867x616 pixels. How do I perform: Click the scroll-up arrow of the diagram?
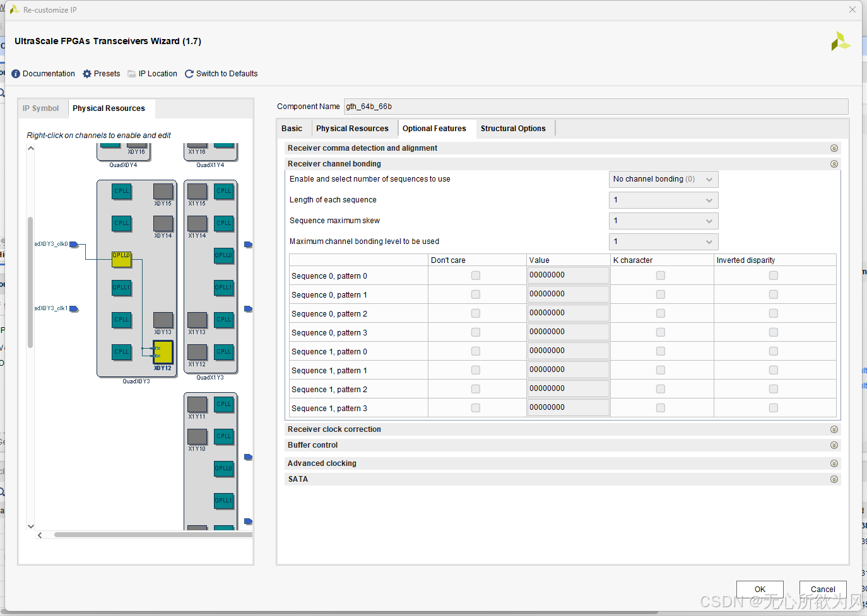tap(31, 148)
